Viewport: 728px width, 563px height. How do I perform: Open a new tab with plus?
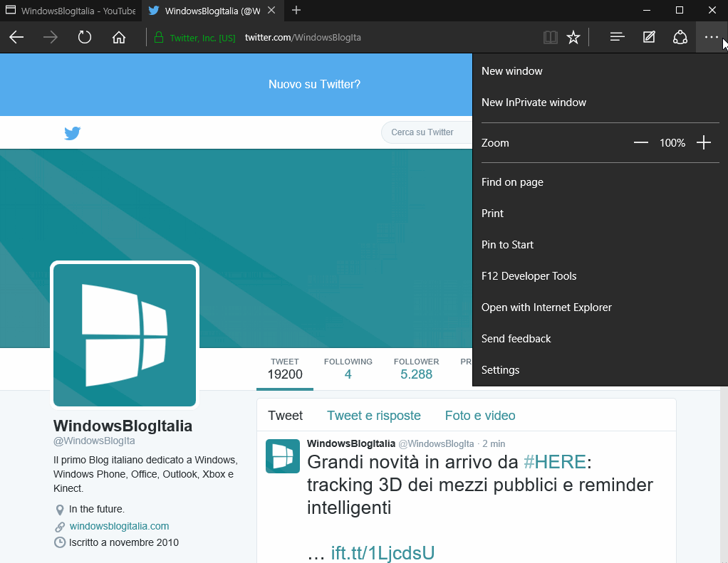pos(296,10)
